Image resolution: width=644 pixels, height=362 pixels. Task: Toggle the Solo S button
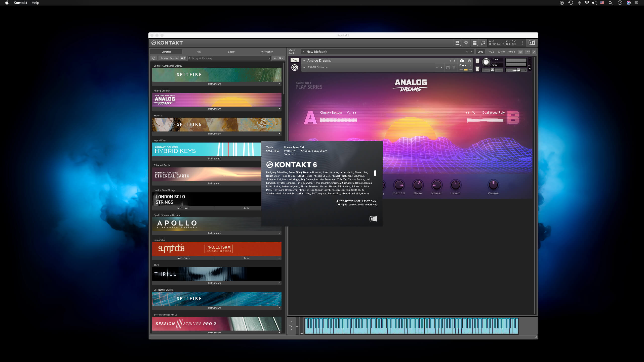(477, 61)
